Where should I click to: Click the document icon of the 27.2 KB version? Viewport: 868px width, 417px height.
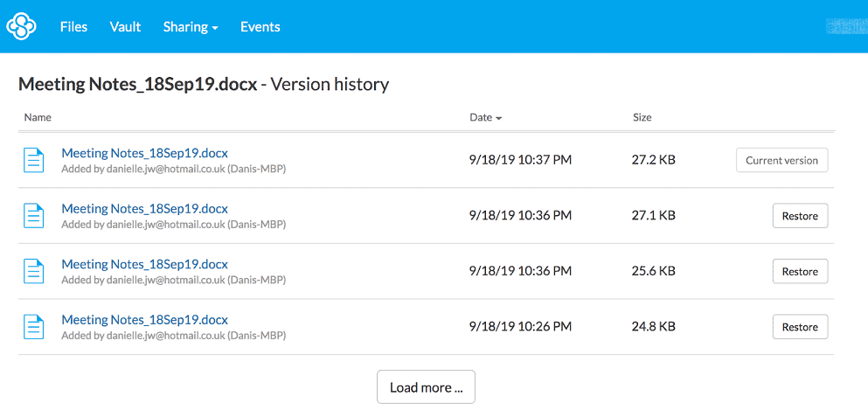pyautogui.click(x=33, y=160)
